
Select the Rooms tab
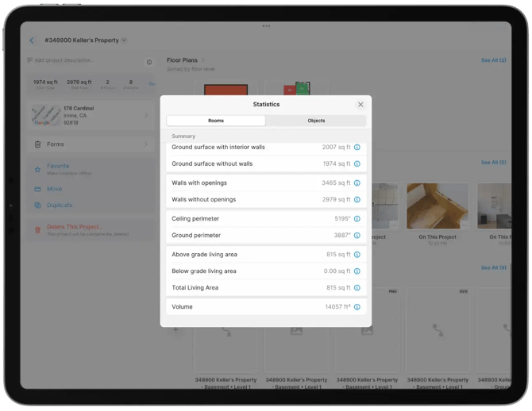click(x=216, y=121)
